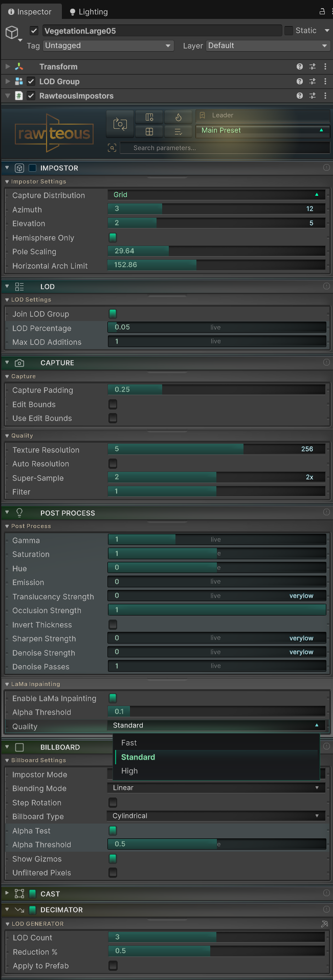
Task: Click the flame icon in the Rawteous toolbar
Action: click(177, 117)
